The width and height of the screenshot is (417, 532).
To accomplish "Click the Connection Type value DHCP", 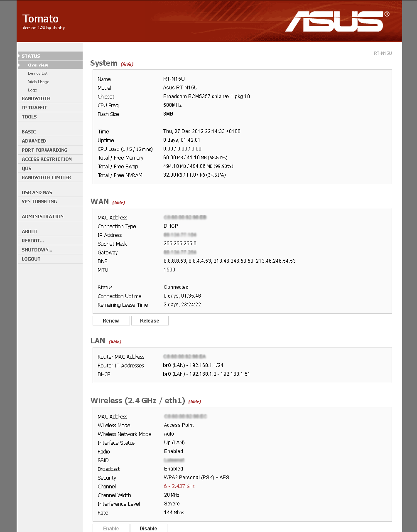I will [x=171, y=226].
